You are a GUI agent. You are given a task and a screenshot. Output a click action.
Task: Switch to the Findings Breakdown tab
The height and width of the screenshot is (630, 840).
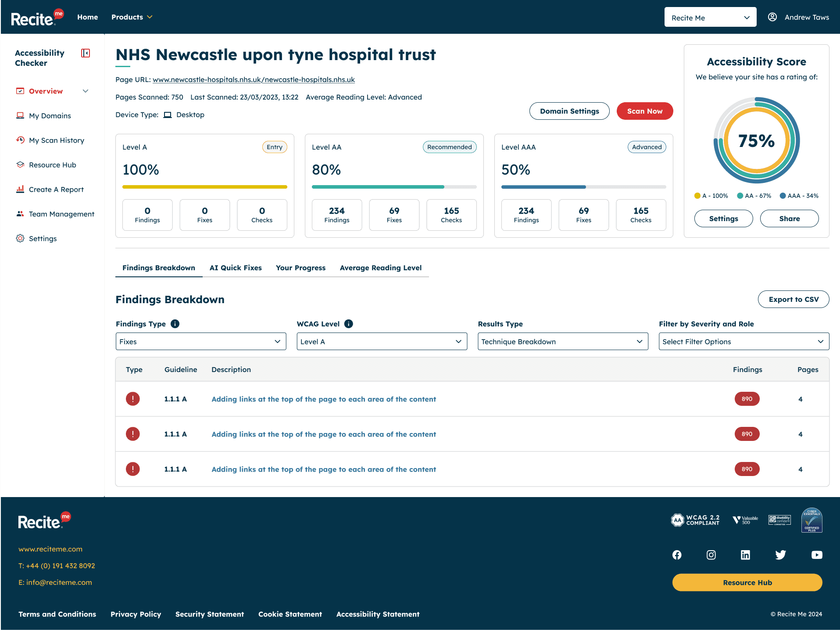coord(159,268)
